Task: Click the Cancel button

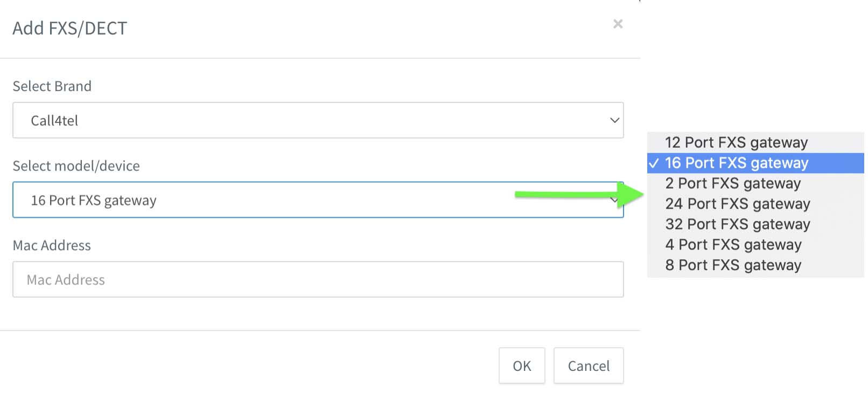Action: [589, 366]
